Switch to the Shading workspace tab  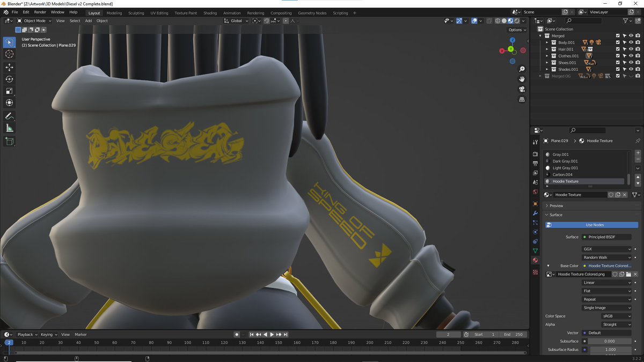(x=210, y=13)
